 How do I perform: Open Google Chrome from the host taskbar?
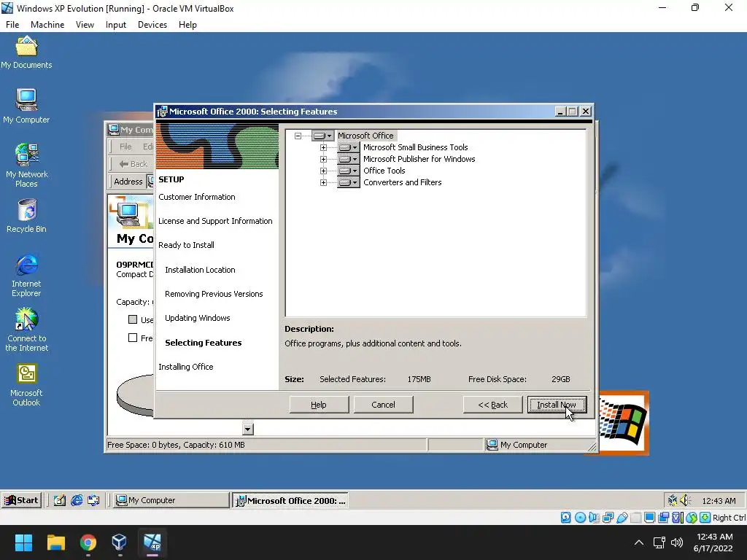point(88,542)
